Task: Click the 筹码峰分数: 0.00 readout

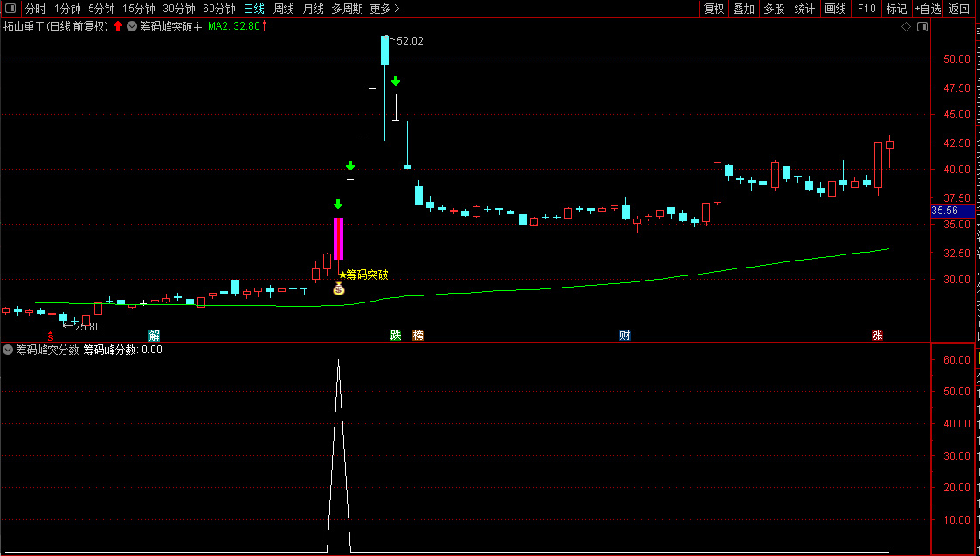Action: (x=122, y=350)
